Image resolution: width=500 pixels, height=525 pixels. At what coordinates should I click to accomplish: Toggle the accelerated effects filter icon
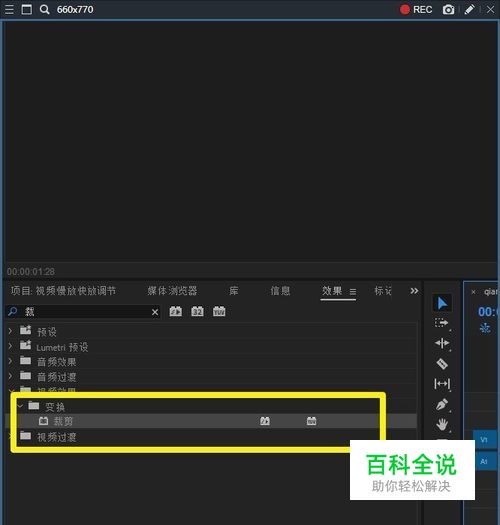175,311
